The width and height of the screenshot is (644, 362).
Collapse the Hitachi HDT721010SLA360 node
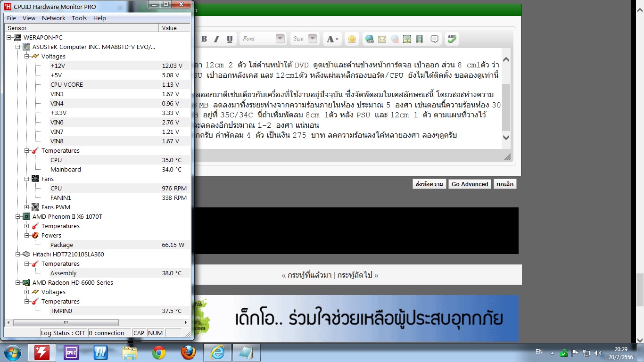pos(18,254)
